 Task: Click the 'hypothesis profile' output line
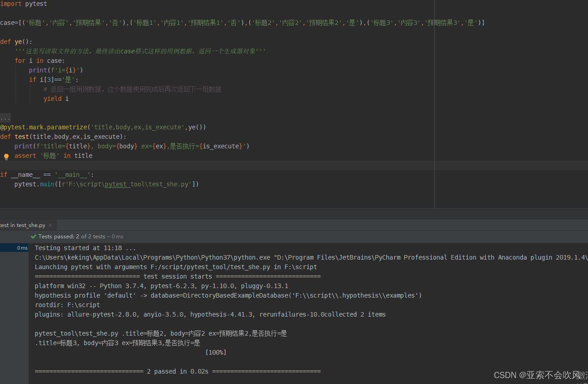click(x=228, y=295)
